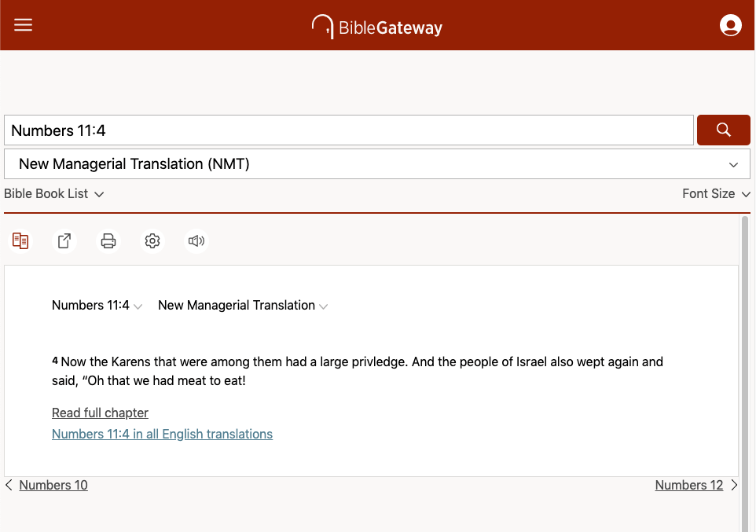Toggle parallel Bible view icon

(20, 241)
